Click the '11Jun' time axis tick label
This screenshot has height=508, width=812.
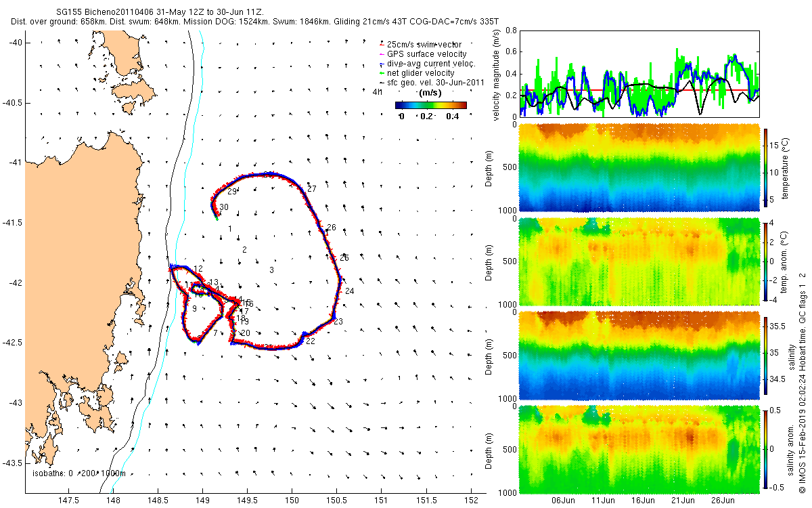(603, 501)
